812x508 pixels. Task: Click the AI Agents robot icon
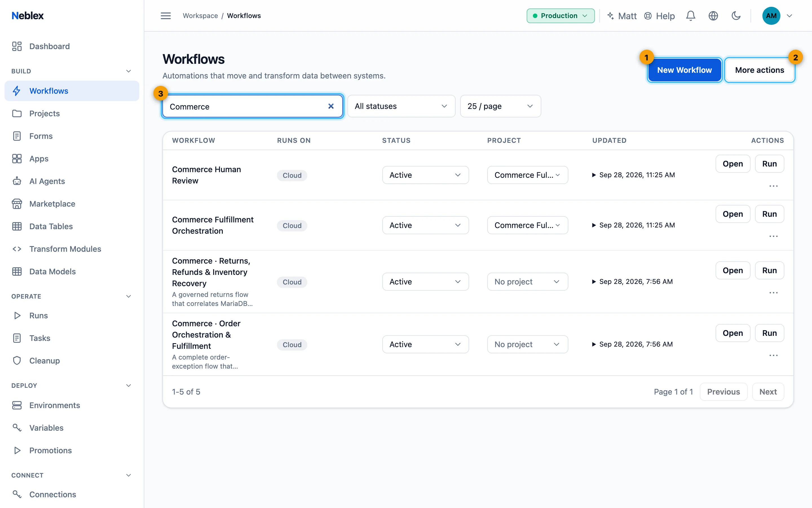(x=17, y=181)
